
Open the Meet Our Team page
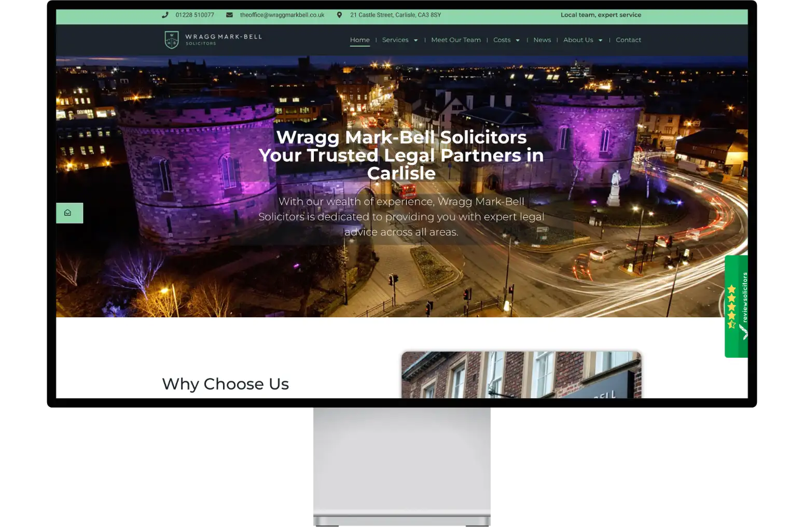point(456,40)
